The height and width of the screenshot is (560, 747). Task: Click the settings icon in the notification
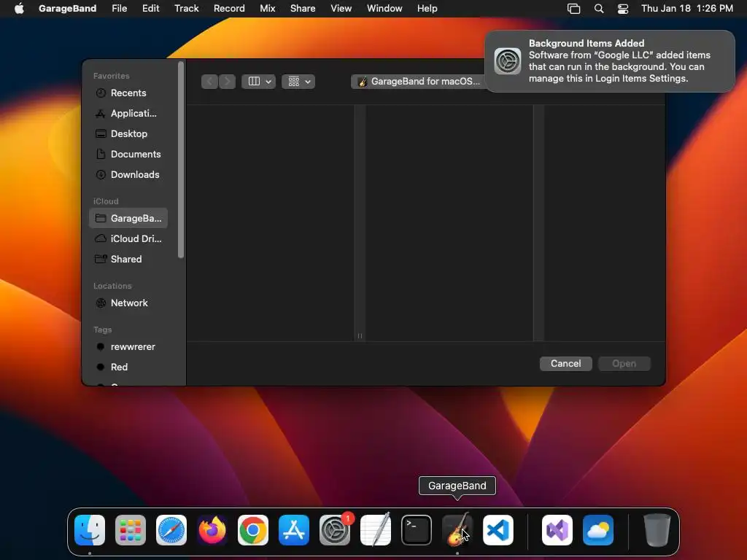(508, 61)
